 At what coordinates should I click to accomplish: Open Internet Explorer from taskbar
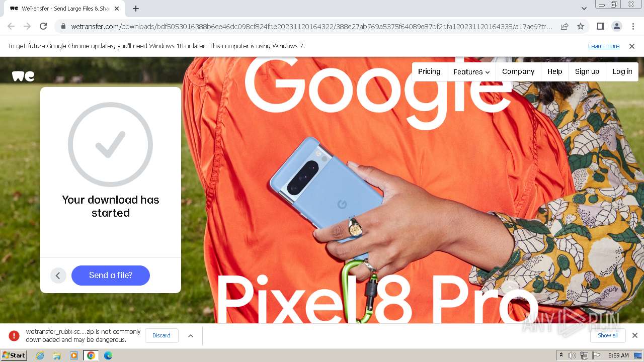[40, 355]
